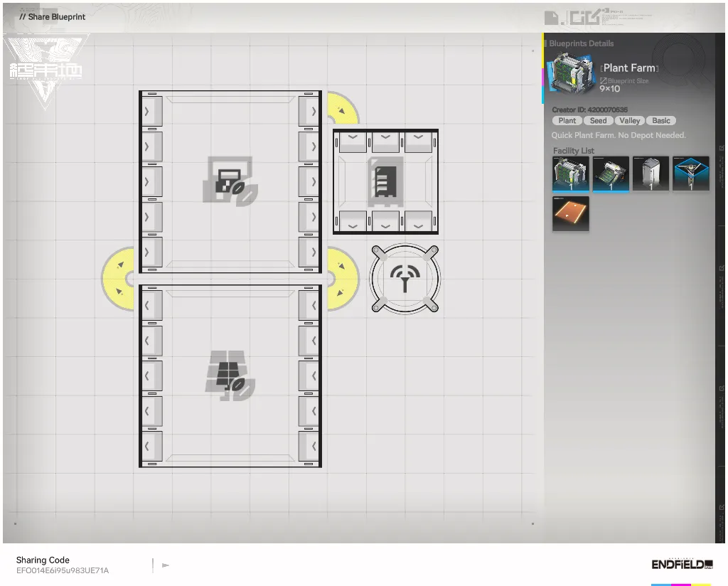Click the blueprint size resize icon
This screenshot has width=728, height=586.
pos(603,81)
